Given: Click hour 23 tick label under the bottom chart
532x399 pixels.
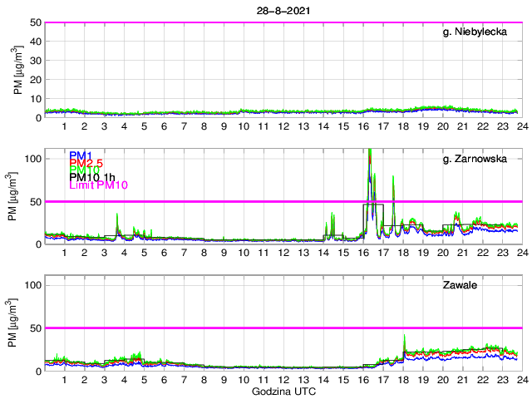Looking at the screenshot, I should click(x=504, y=380).
